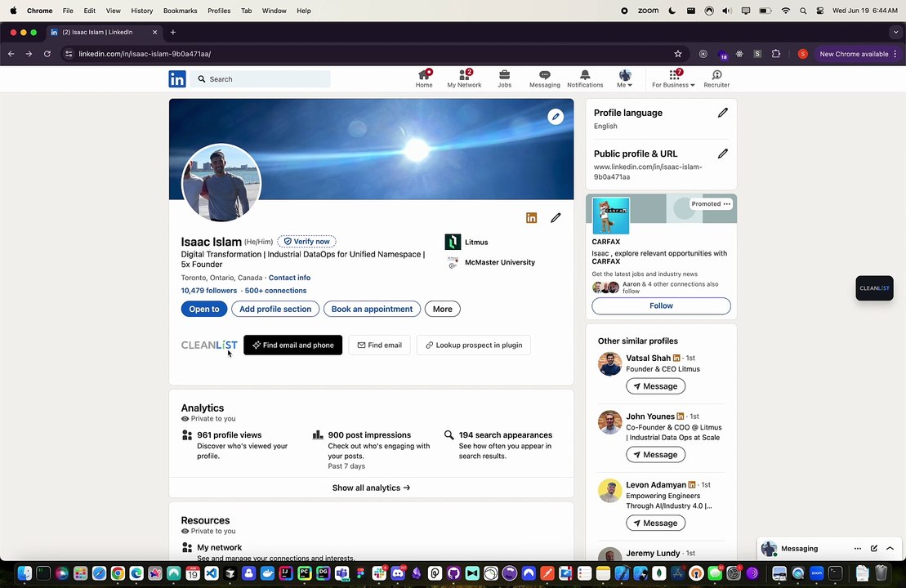The height and width of the screenshot is (588, 906).
Task: Reload the page in Chrome
Action: 47,54
